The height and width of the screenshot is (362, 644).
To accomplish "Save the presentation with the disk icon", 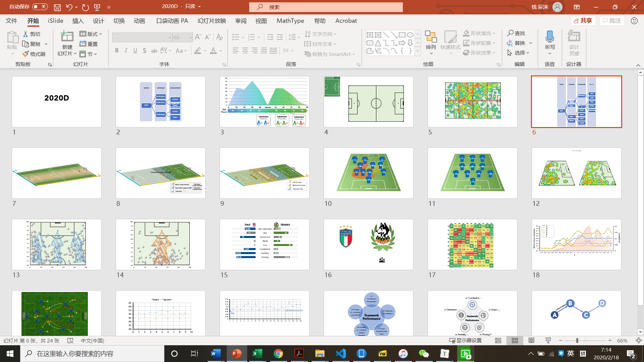I will pyautogui.click(x=57, y=7).
